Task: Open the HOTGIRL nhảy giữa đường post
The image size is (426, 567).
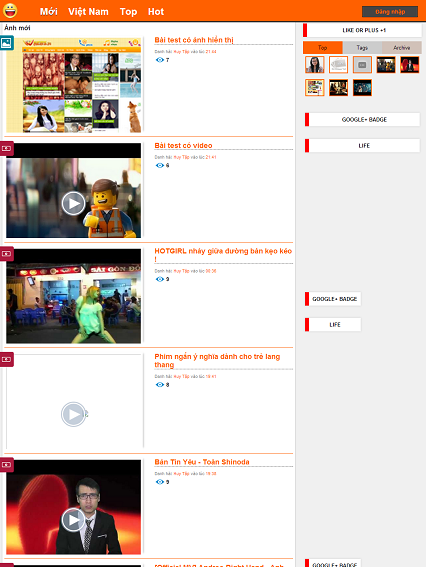Action: (223, 255)
